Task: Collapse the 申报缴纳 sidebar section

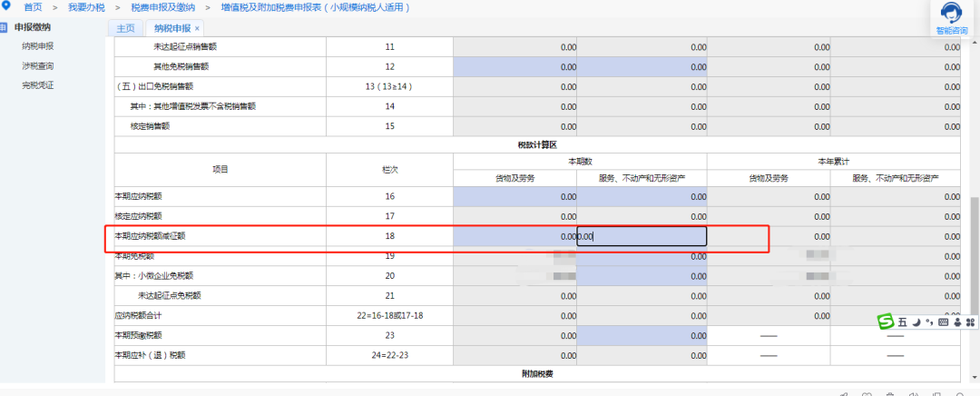Action: (x=33, y=27)
